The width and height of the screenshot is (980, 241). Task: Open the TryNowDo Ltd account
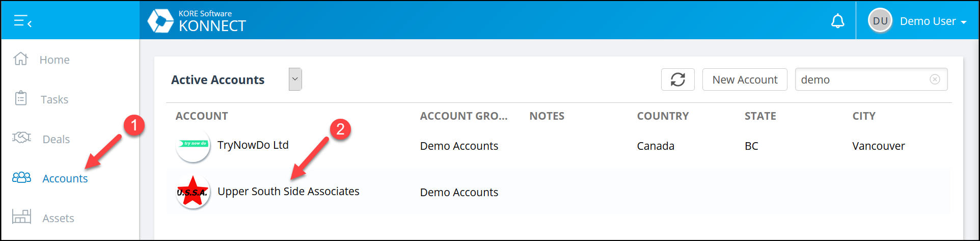253,145
